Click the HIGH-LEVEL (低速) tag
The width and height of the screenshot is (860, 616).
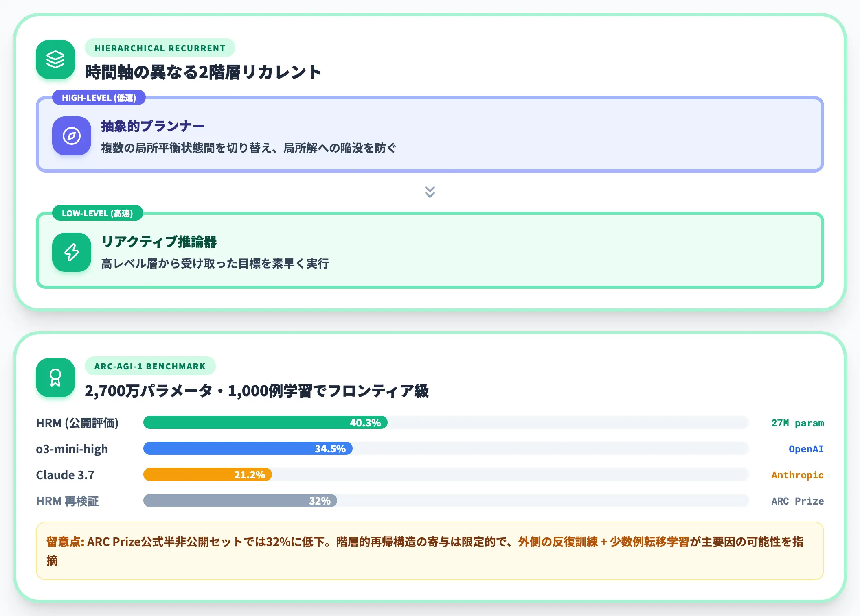coord(99,98)
